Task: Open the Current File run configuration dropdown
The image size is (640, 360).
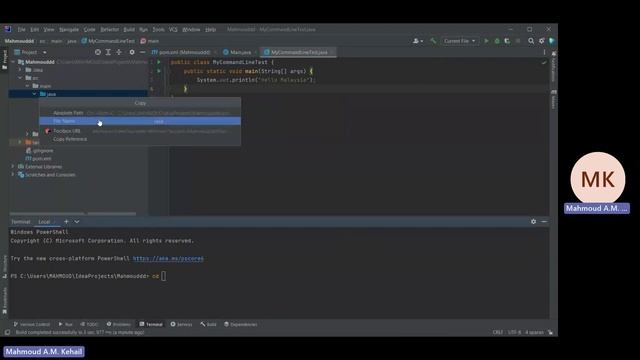Action: click(x=459, y=41)
